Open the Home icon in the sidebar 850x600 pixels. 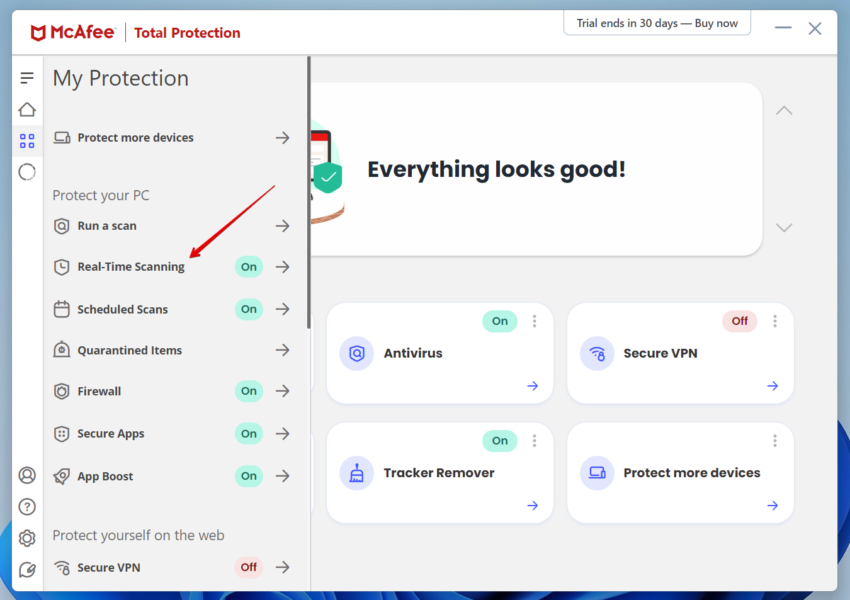(x=27, y=109)
